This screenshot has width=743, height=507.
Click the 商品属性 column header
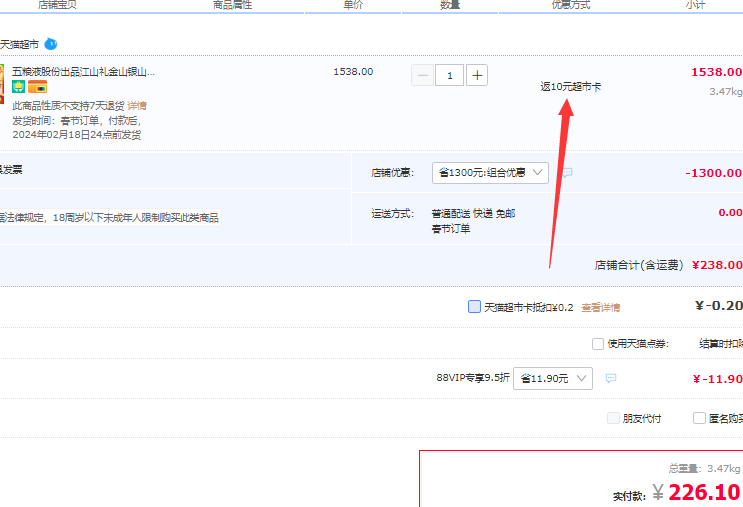pos(232,5)
